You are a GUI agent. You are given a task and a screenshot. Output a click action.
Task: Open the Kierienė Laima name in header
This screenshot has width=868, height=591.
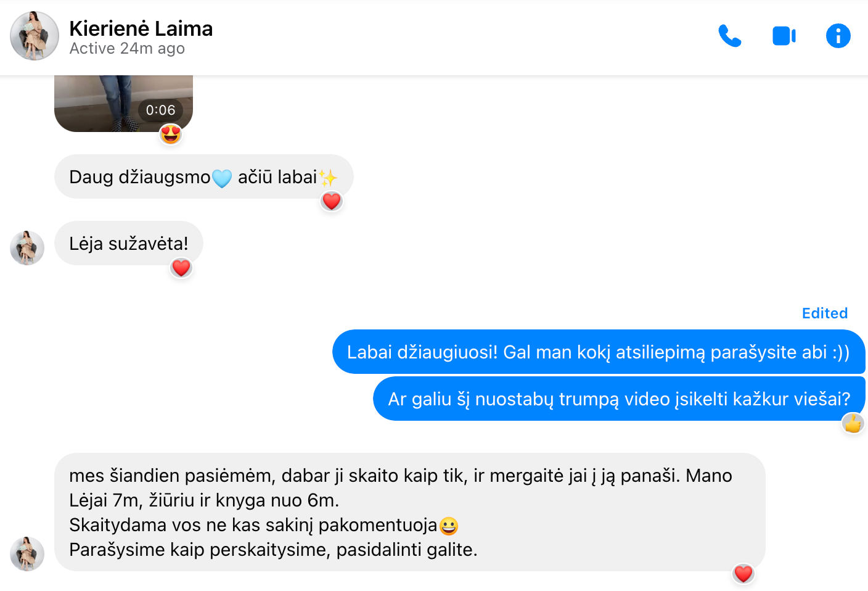141,28
